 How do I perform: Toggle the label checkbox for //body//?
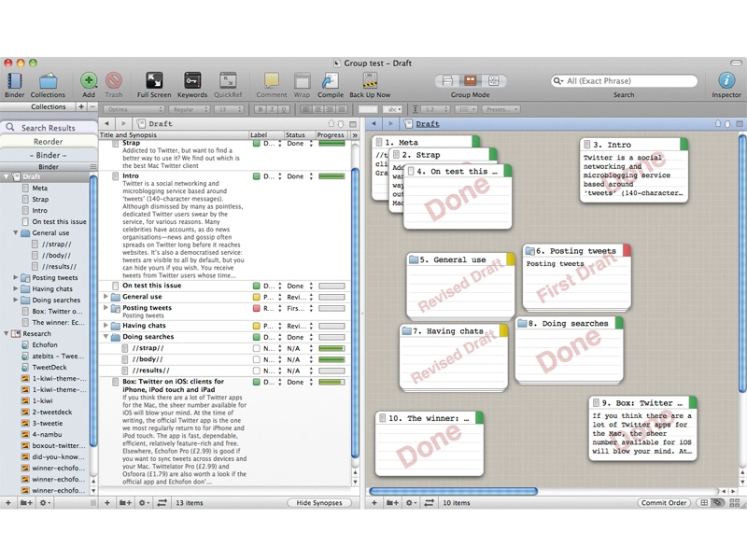pos(256,359)
